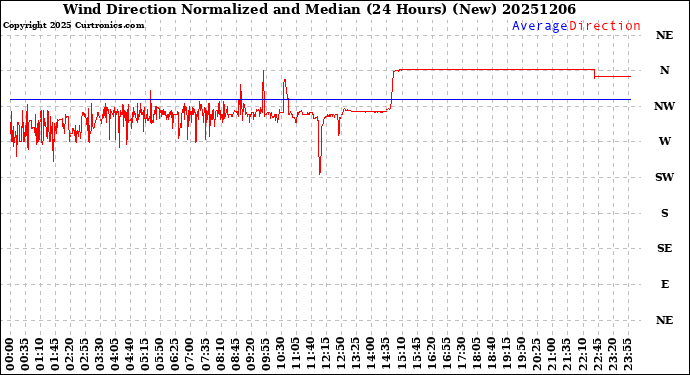Click the 04:05 time axis label
The height and width of the screenshot is (375, 690).
(x=115, y=355)
